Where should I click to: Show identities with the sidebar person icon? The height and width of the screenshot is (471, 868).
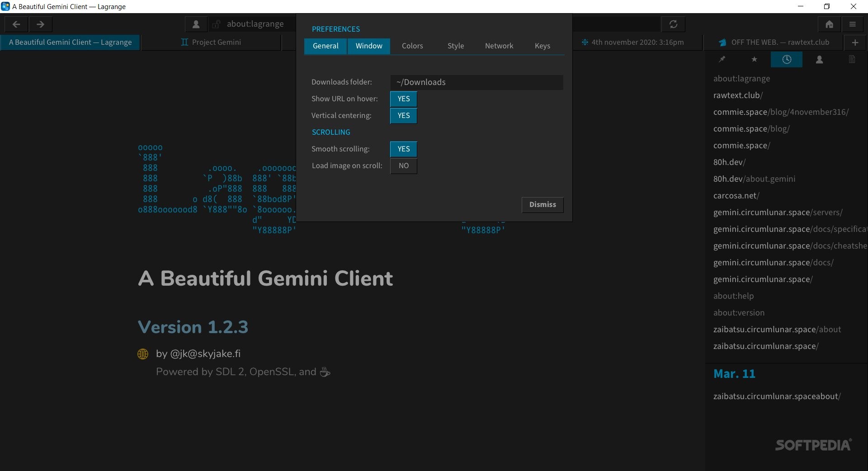(819, 59)
